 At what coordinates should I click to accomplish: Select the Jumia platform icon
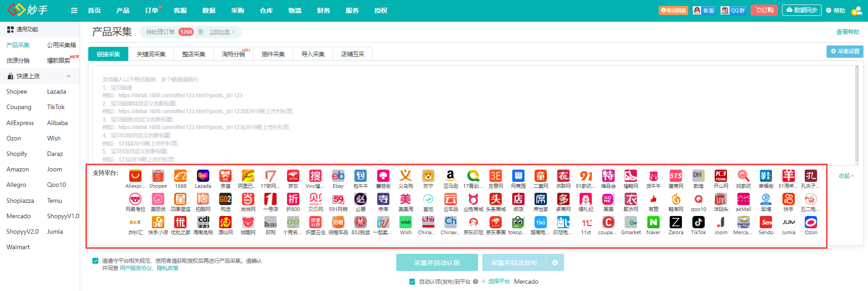(x=788, y=222)
